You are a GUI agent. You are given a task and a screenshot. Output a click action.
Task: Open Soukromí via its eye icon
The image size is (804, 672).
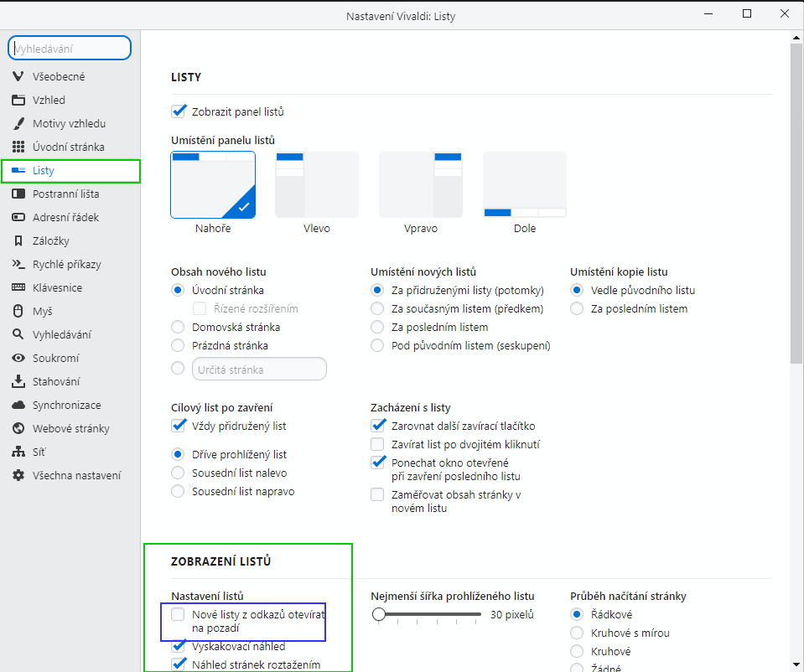[18, 359]
